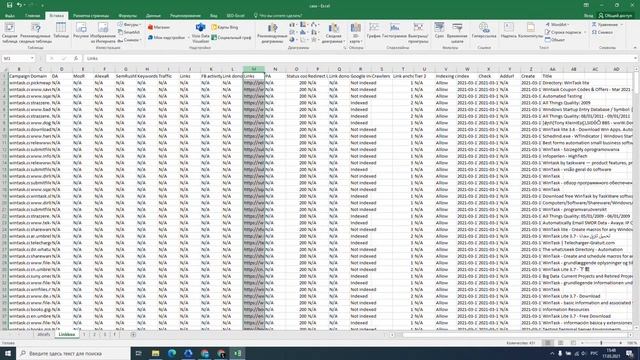Screen dimensions: 640x360
Task: Click the Name Box field
Action: coord(16,58)
